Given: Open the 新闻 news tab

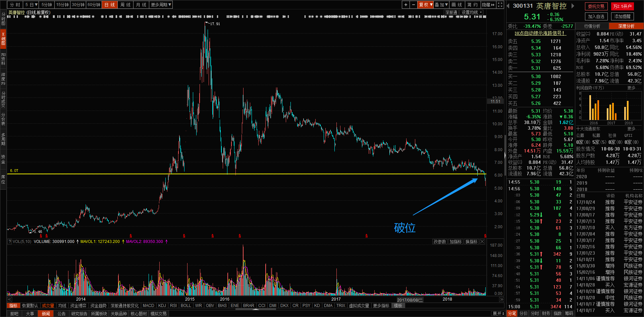Looking at the screenshot, I should 46,314.
